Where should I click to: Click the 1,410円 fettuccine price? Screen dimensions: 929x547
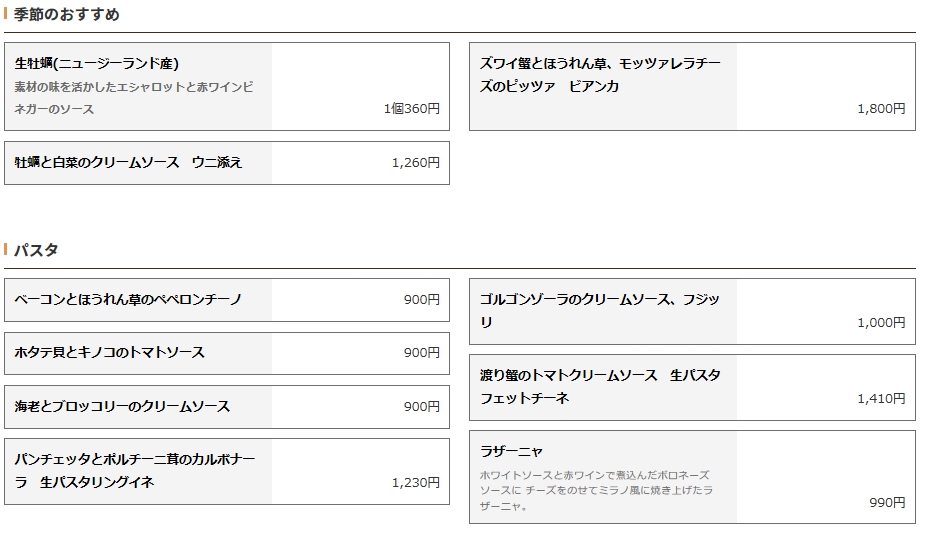click(881, 398)
